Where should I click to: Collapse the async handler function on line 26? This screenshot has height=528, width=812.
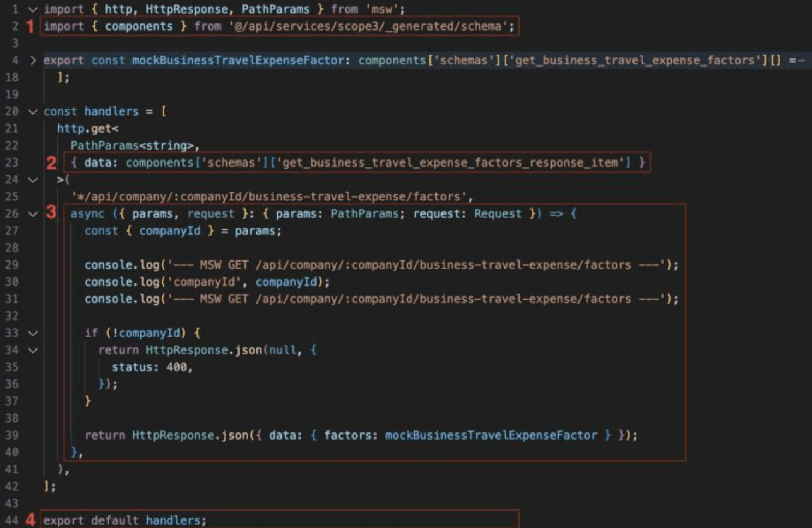pos(33,214)
